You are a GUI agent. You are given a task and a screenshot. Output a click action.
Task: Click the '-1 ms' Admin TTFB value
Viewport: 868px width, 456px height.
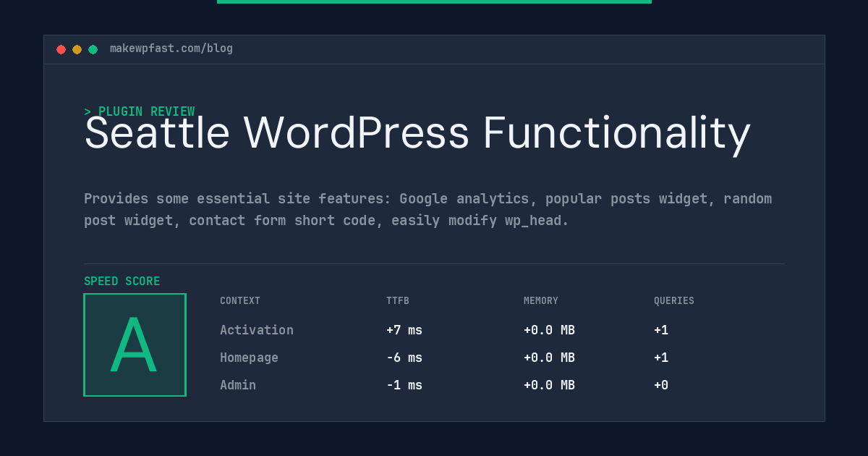[x=404, y=385]
